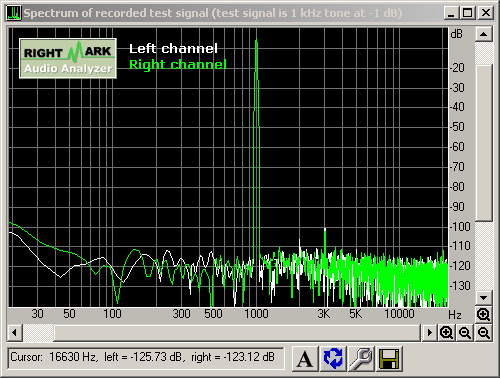Click the blue circular arrows refresh icon
Image resolution: width=500 pixels, height=378 pixels.
[333, 359]
